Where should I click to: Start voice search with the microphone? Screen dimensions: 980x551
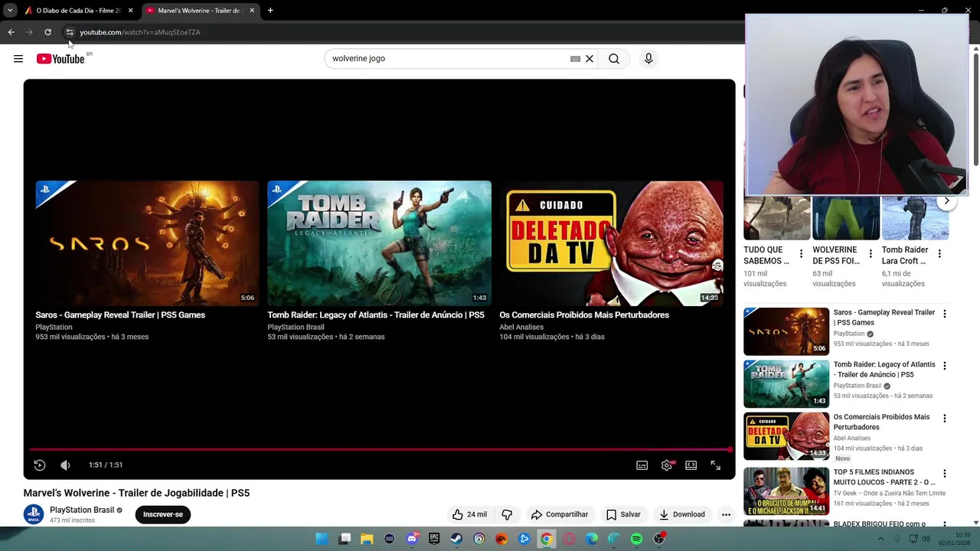click(648, 58)
